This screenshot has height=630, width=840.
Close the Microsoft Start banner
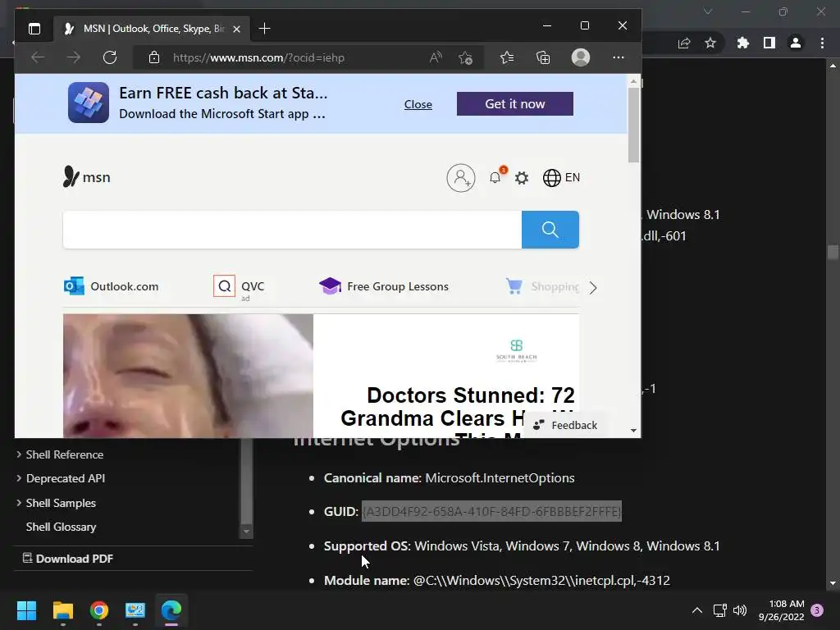point(418,104)
